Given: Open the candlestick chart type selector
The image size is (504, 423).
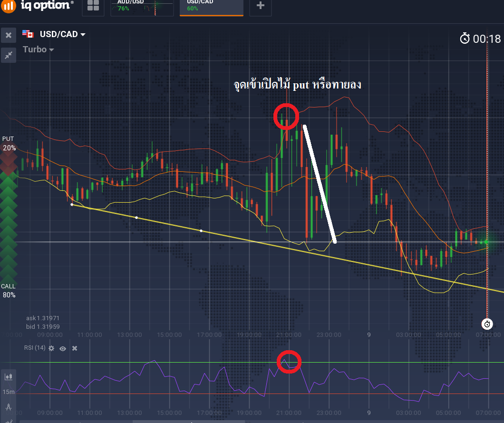Looking at the screenshot, I should pos(9,377).
